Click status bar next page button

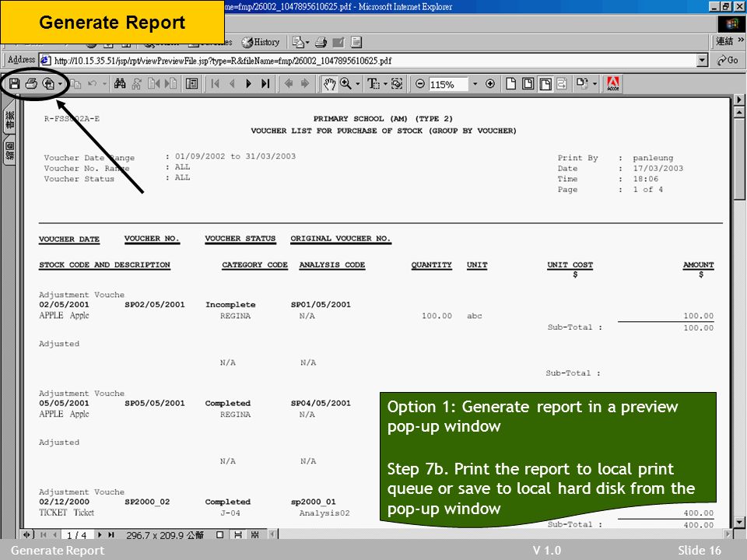pyautogui.click(x=100, y=535)
